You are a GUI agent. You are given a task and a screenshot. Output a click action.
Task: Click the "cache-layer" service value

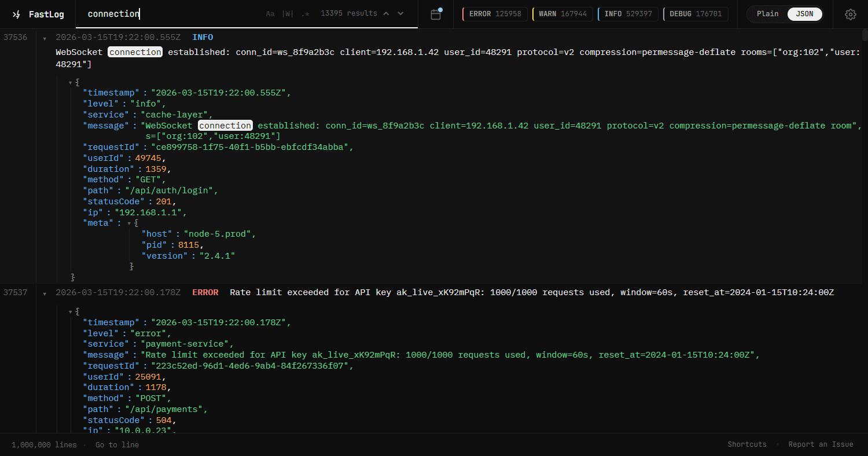coord(176,115)
